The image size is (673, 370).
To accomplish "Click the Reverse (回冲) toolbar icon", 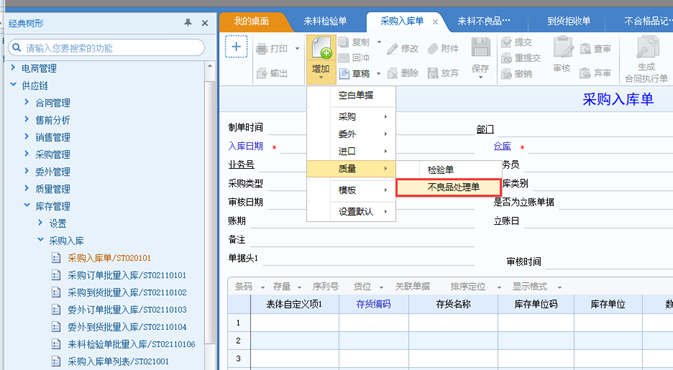I will (343, 58).
